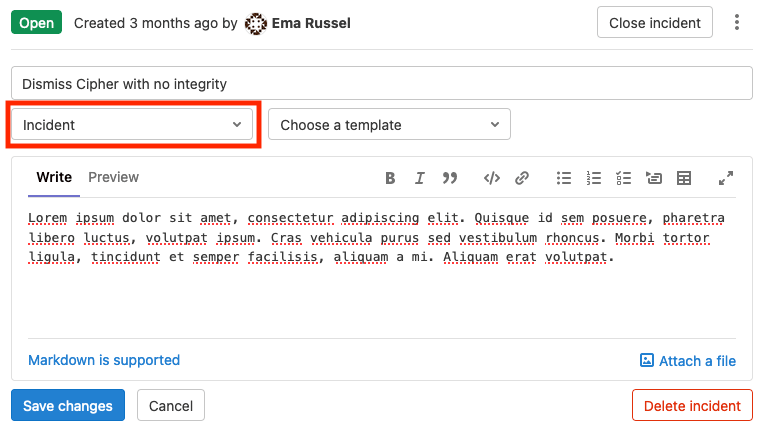Toggle full screen editor mode
The height and width of the screenshot is (425, 762).
[x=726, y=178]
